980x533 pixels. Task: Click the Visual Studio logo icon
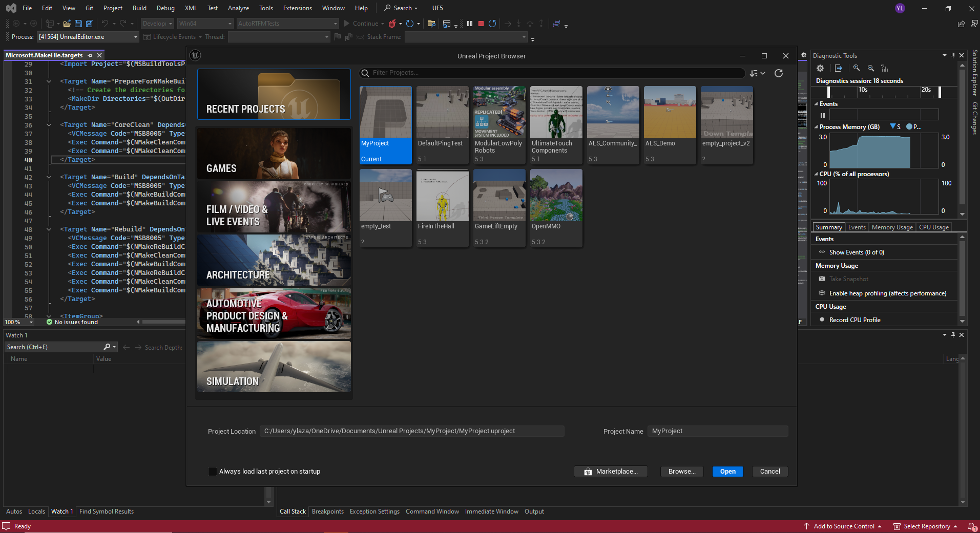point(11,8)
